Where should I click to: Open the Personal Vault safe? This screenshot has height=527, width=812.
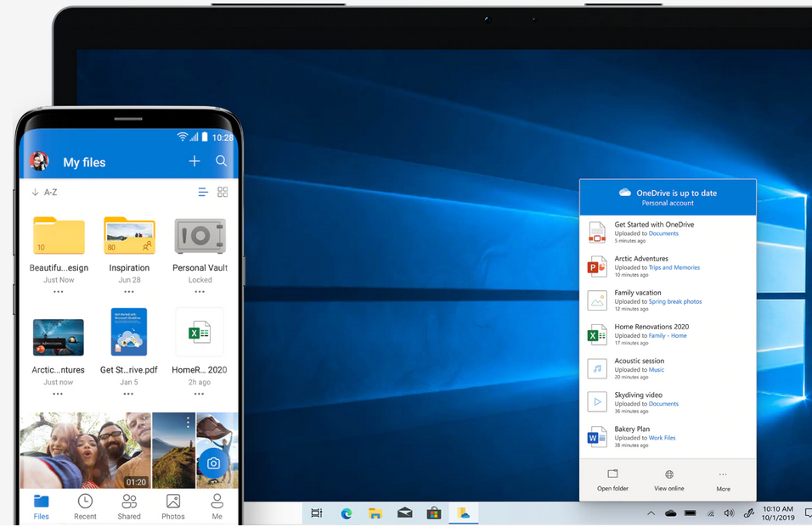(199, 236)
